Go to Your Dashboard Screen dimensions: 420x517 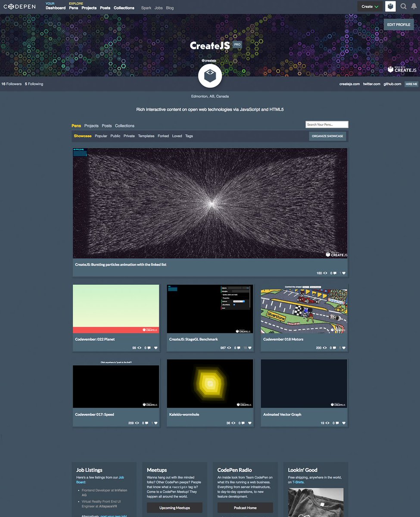coord(56,8)
